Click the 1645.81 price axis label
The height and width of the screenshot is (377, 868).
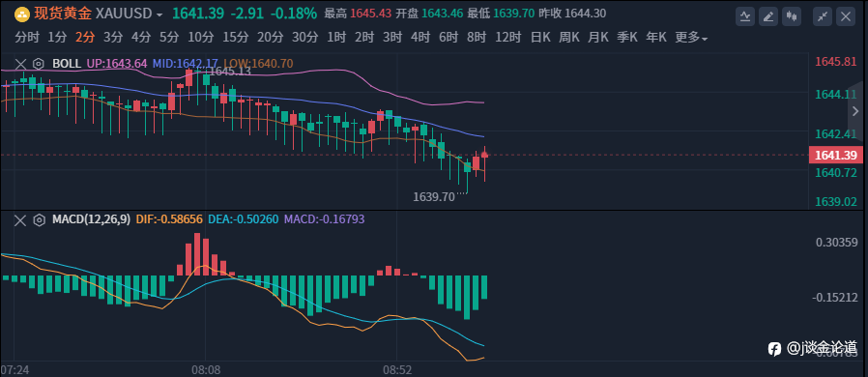click(836, 62)
